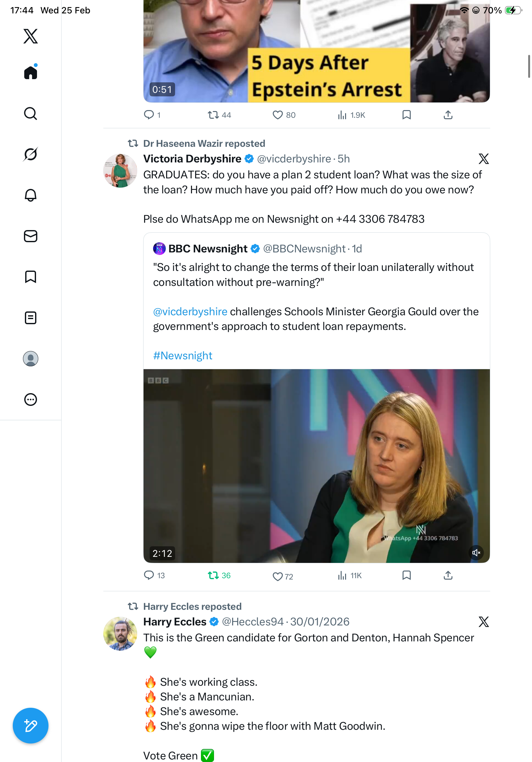Open Direct Messages envelope
The image size is (532, 762).
pos(31,236)
